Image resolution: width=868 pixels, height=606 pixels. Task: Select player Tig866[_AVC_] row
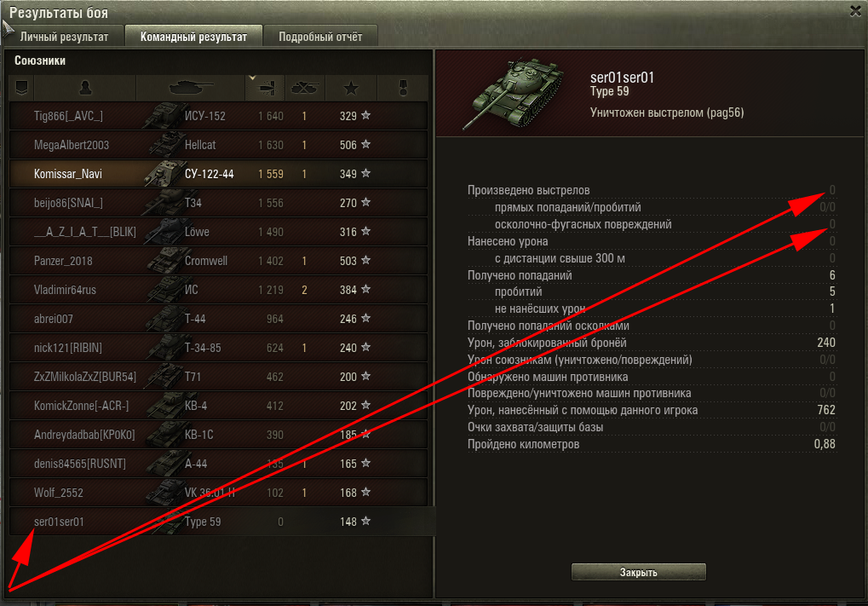[x=219, y=116]
